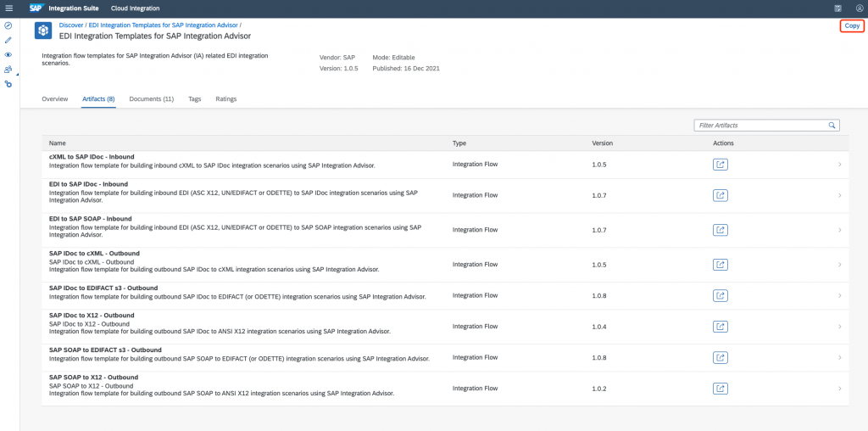Click the package hexagon icon
This screenshot has height=431, width=868.
pyautogui.click(x=43, y=31)
